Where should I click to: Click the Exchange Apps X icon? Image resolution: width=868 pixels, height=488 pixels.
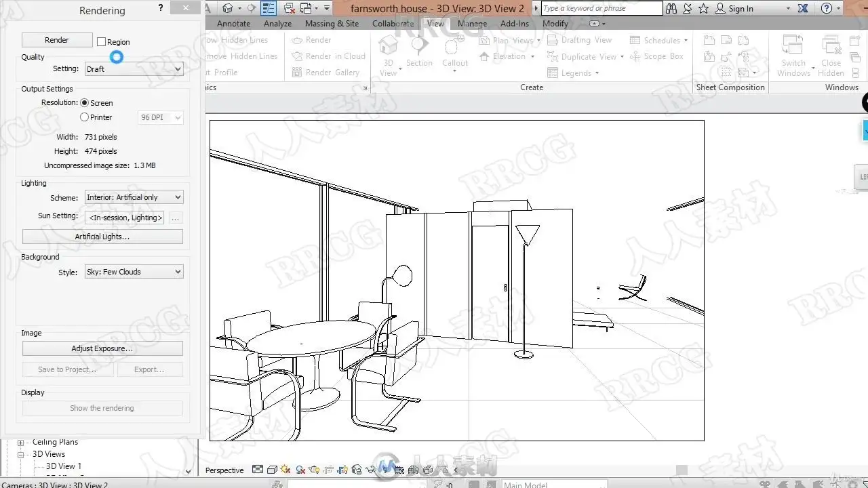(x=804, y=8)
